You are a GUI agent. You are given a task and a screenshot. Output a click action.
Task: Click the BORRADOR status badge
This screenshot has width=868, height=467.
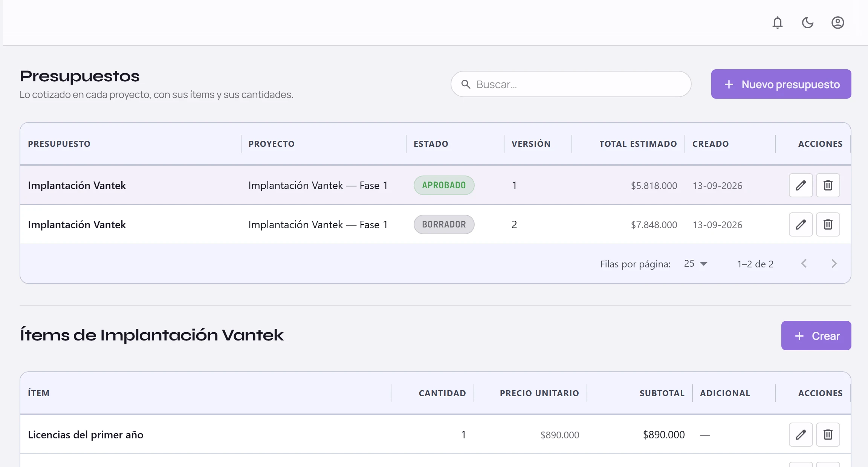444,224
